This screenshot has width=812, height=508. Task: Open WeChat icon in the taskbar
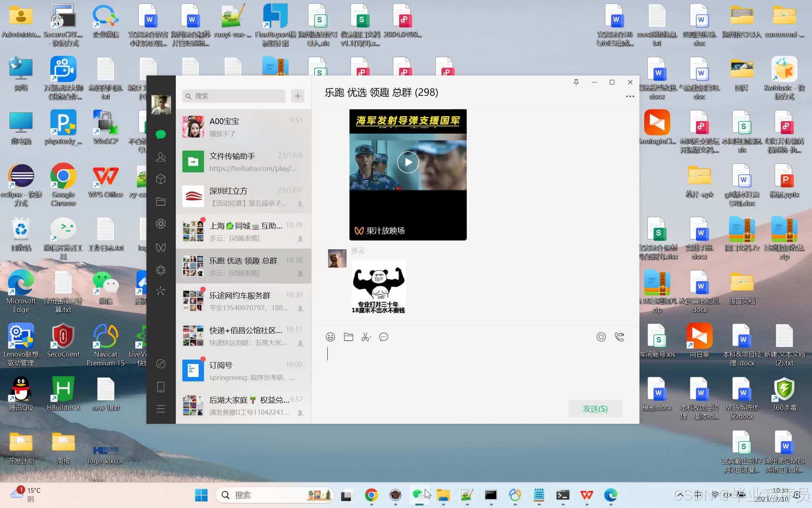coord(419,495)
